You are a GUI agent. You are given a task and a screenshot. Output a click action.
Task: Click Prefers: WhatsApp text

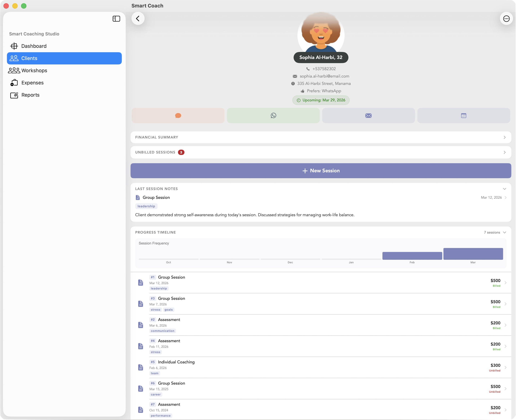click(324, 91)
